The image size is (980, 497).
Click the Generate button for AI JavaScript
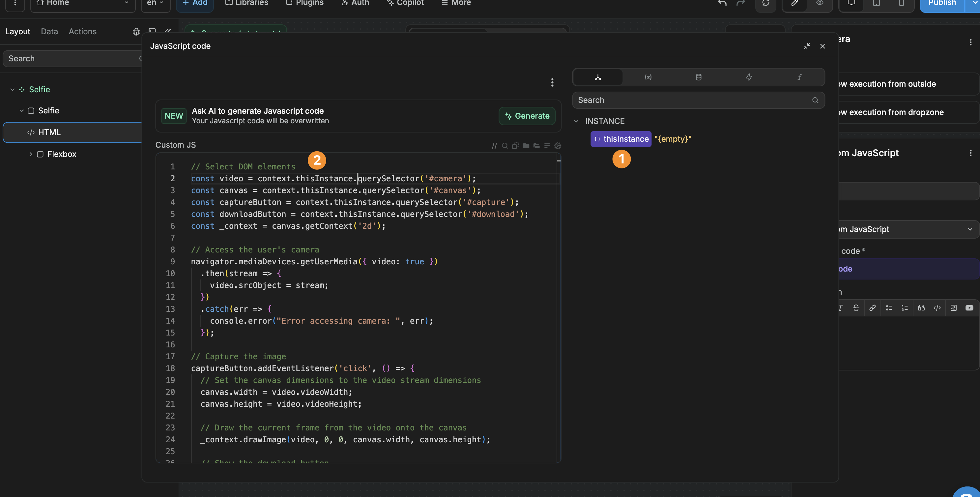(x=527, y=116)
